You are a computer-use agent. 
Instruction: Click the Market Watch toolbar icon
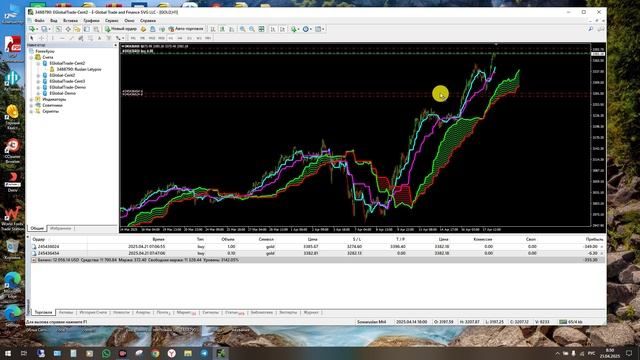point(58,29)
